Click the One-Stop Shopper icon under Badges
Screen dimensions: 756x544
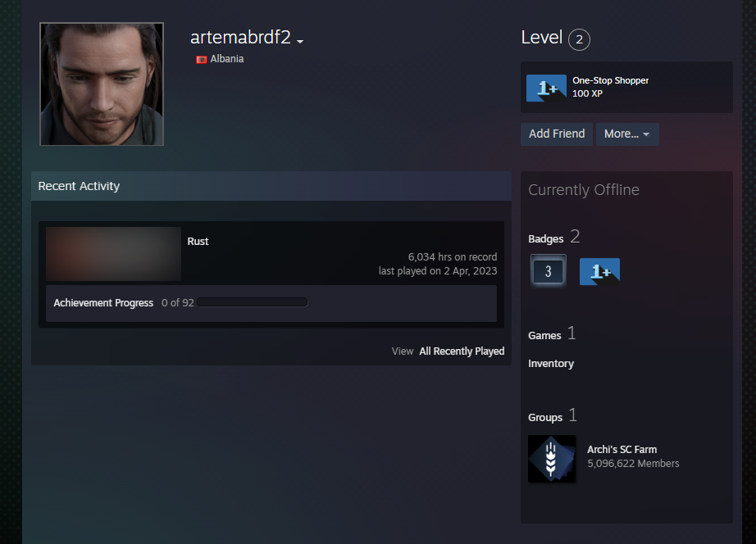599,271
